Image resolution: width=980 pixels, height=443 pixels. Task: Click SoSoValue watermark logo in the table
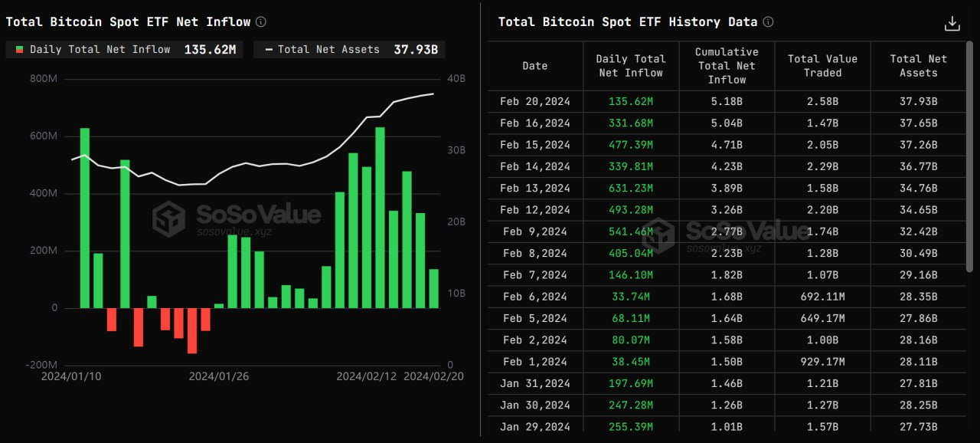pos(658,235)
